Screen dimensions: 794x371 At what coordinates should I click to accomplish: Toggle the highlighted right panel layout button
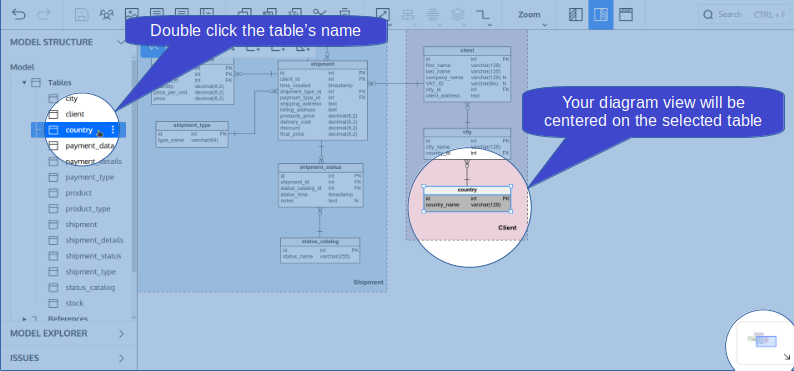[x=601, y=15]
